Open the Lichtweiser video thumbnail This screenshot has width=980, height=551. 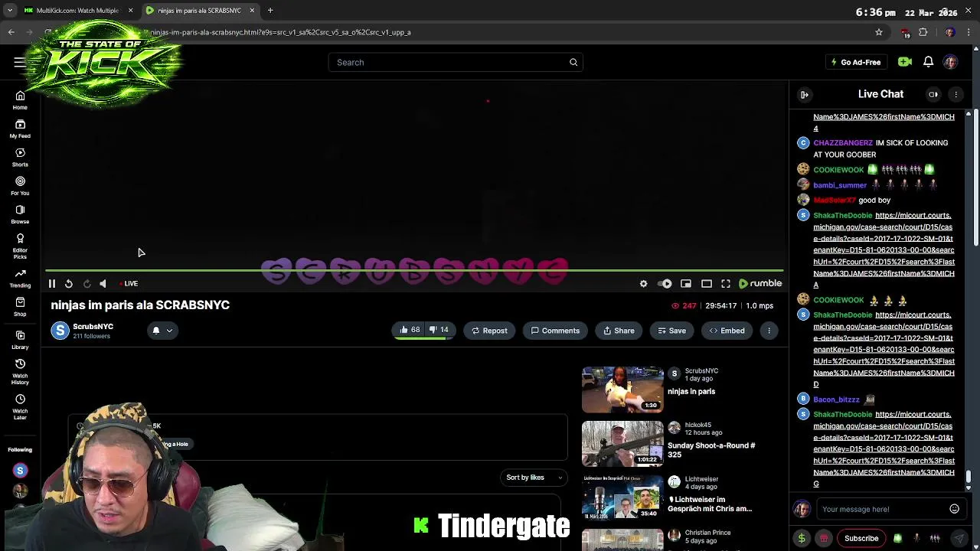click(622, 497)
